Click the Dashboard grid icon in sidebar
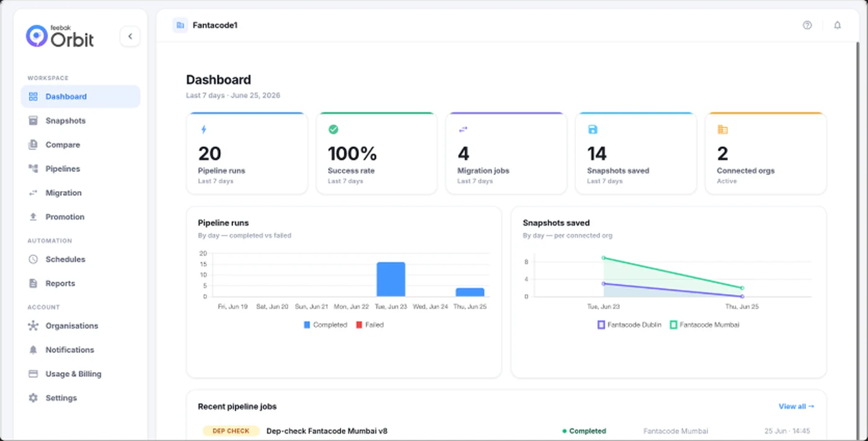Viewport: 868px width, 441px height. tap(33, 97)
